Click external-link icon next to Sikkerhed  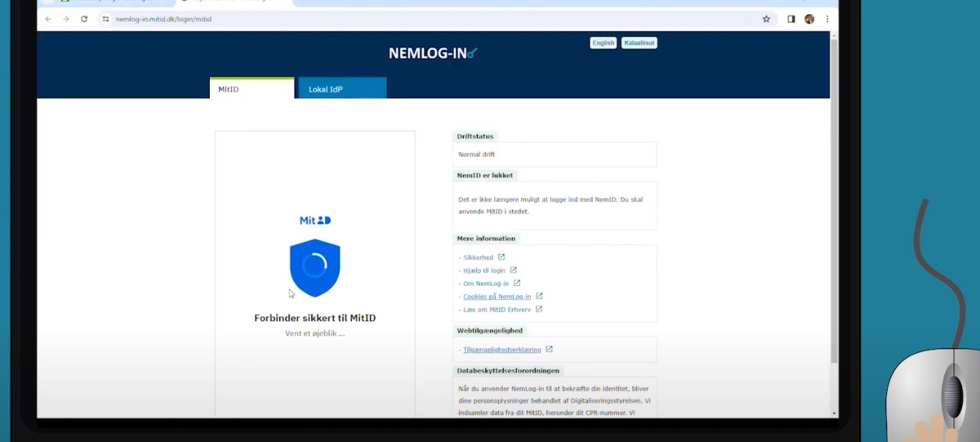(x=501, y=257)
